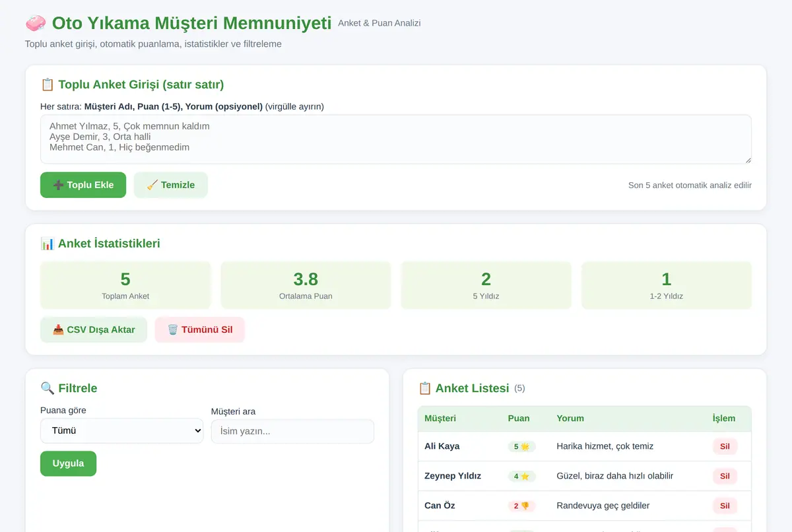
Task: Select the customer name Ali Kaya
Action: click(x=442, y=446)
